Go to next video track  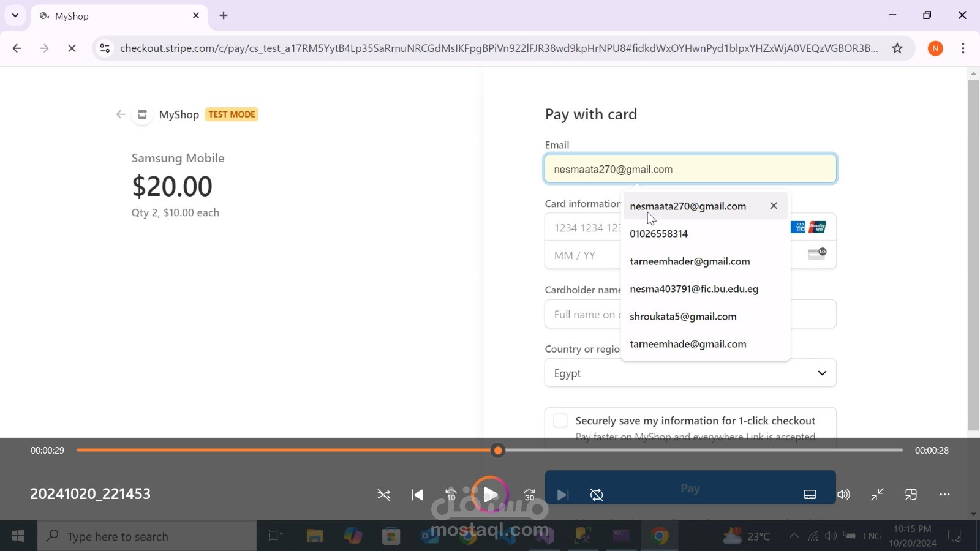pyautogui.click(x=563, y=495)
